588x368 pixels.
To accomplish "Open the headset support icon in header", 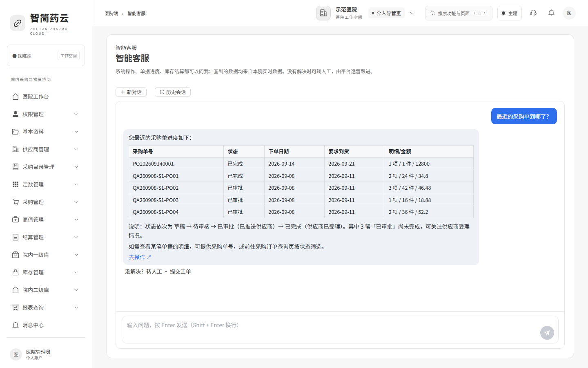I will (x=533, y=13).
